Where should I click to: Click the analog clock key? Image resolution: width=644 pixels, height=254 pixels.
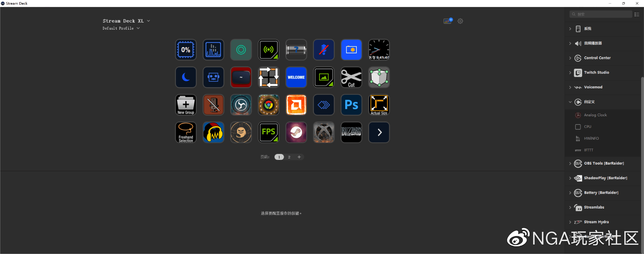pyautogui.click(x=379, y=50)
